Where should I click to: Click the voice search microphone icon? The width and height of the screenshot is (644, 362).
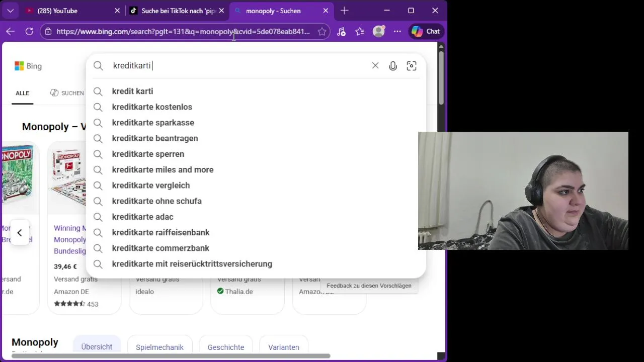393,66
